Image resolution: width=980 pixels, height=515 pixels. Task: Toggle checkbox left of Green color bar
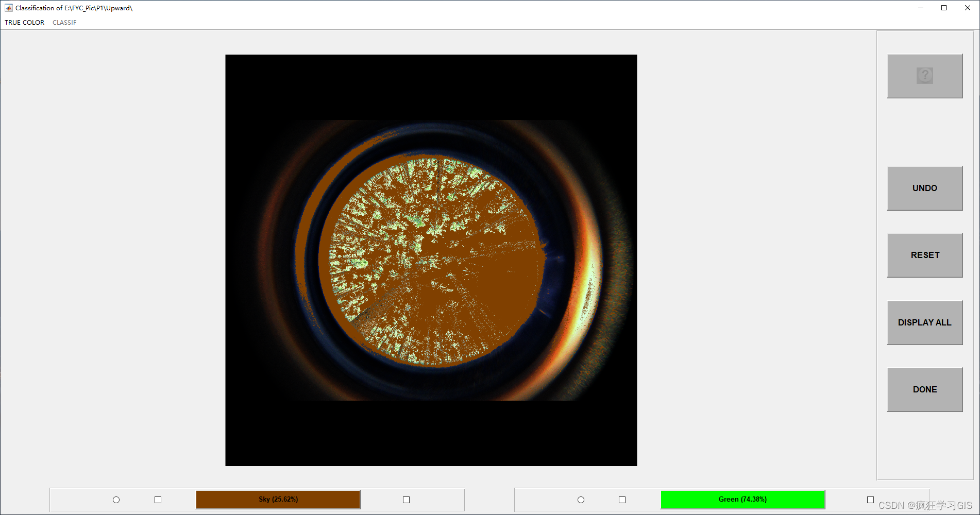pyautogui.click(x=622, y=500)
